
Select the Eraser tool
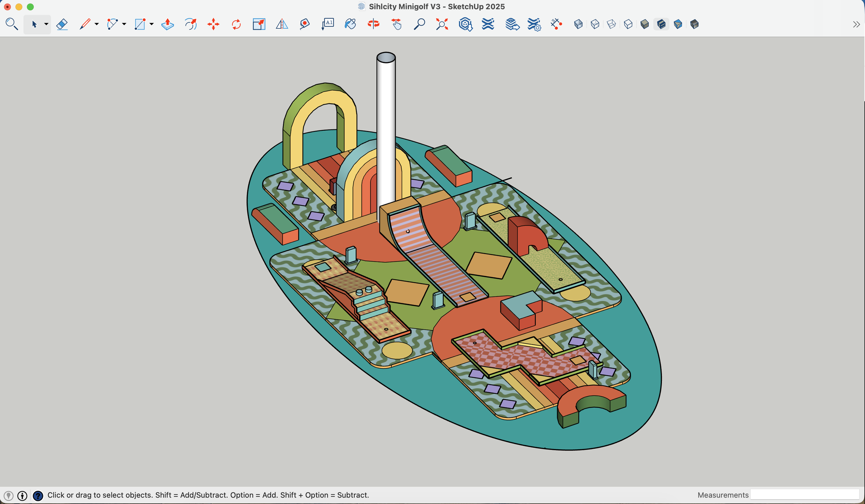[x=62, y=24]
